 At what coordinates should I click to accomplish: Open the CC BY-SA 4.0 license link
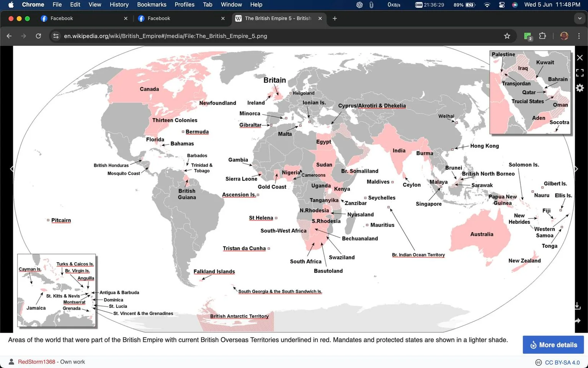pyautogui.click(x=562, y=362)
